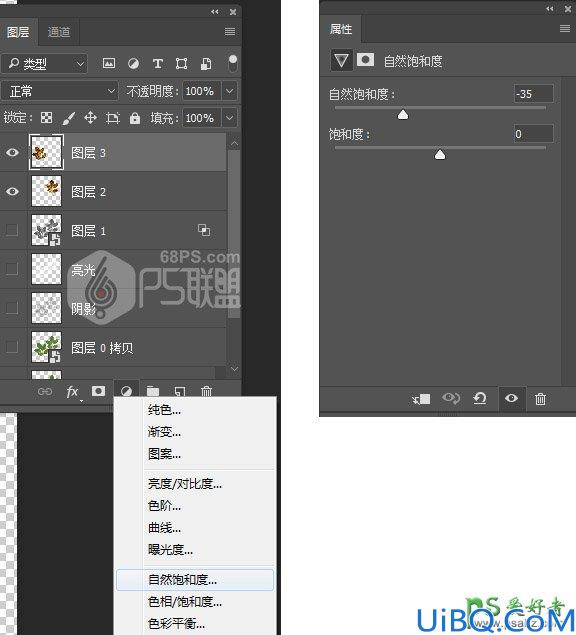Choose 自然饱和度... menu entry
The width and height of the screenshot is (576, 635).
click(195, 580)
